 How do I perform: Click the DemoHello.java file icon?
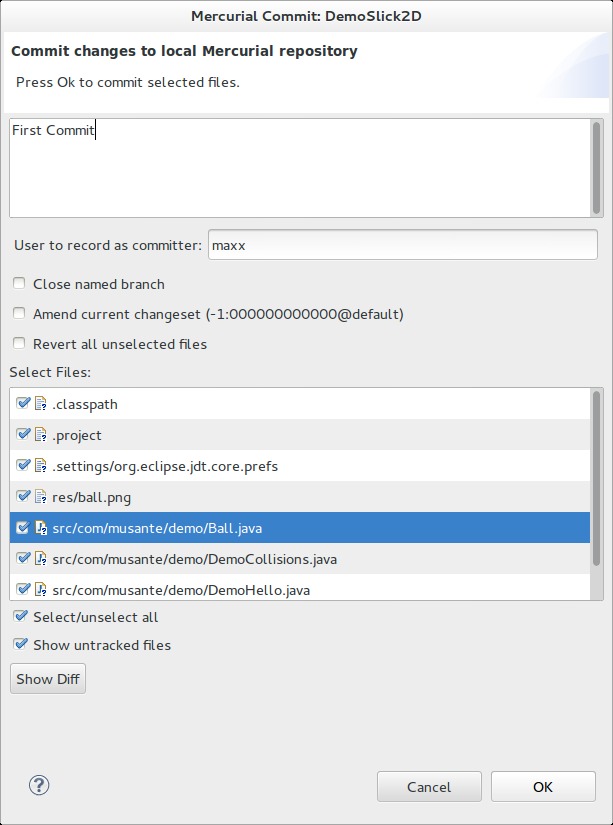coord(41,589)
